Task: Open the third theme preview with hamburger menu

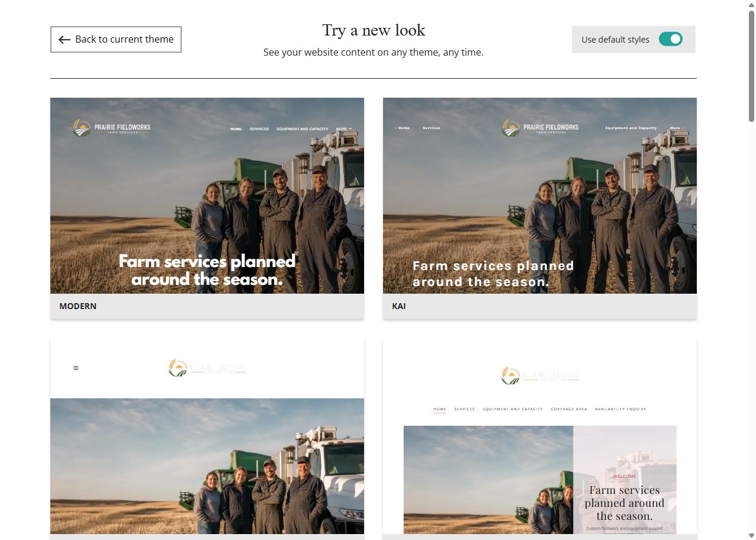Action: [x=207, y=436]
